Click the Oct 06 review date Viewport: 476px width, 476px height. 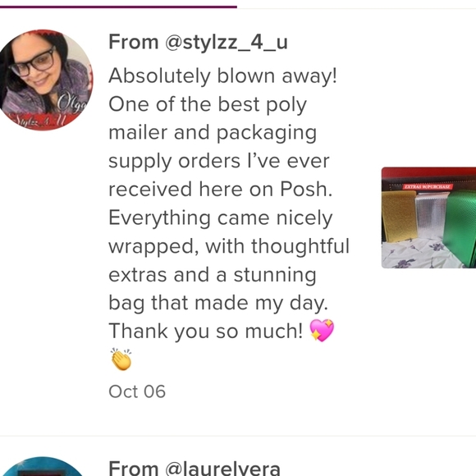coord(137,391)
